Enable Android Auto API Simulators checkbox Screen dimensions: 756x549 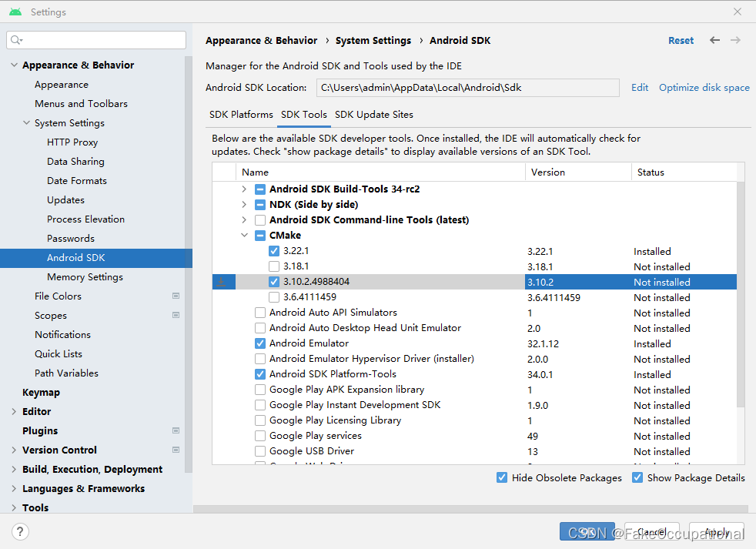click(x=260, y=313)
